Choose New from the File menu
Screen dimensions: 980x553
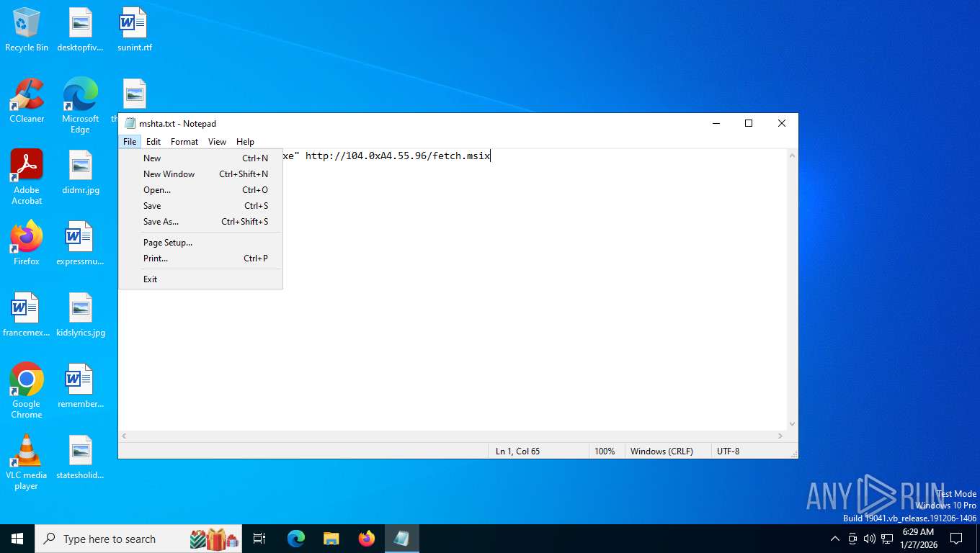pyautogui.click(x=201, y=158)
